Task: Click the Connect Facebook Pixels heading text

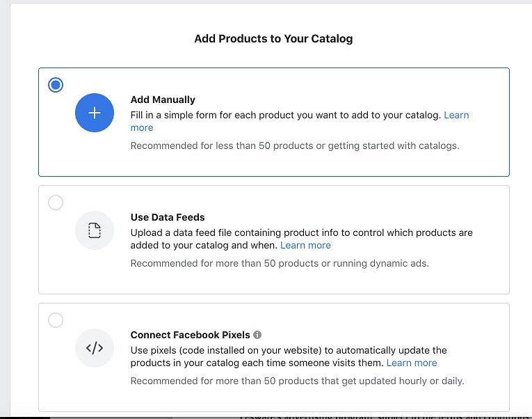Action: tap(190, 335)
